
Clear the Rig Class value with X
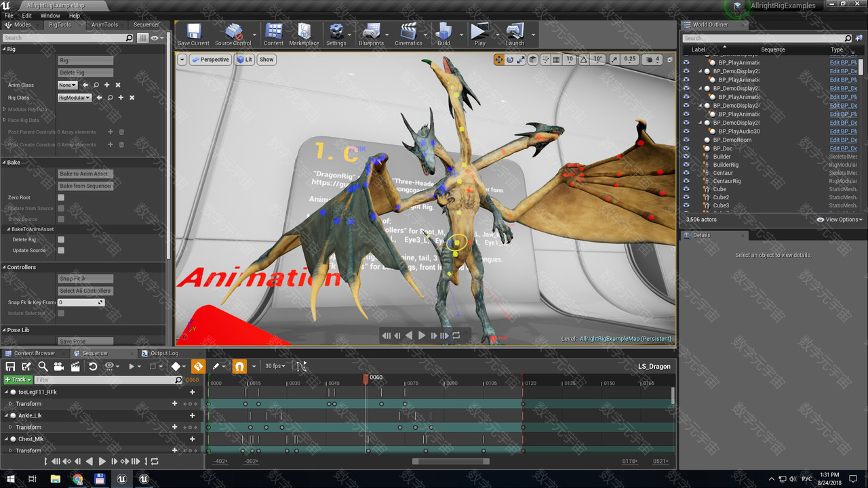pos(132,98)
